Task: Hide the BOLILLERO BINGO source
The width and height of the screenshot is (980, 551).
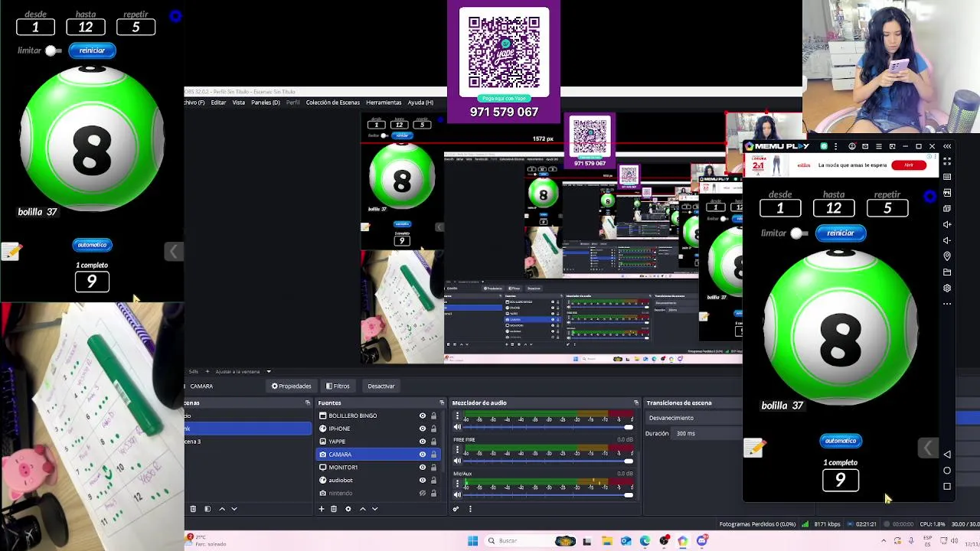Action: pos(422,416)
